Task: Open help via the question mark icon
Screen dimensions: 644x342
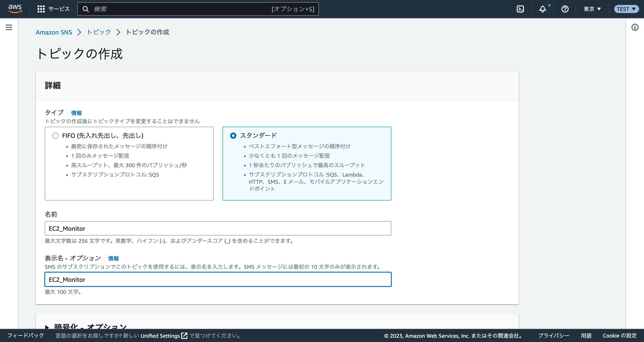Action: pos(565,9)
